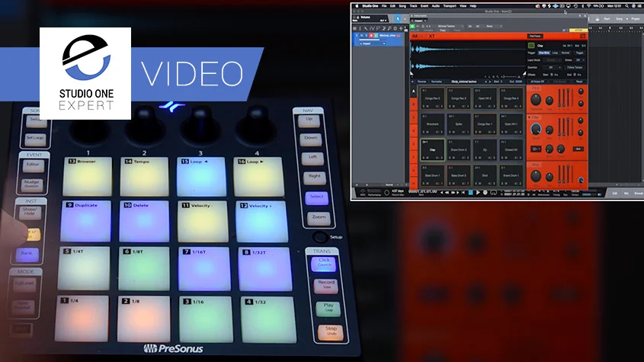Viewport: 644px width, 362px height.
Task: Toggle the Filter section on or off
Action: pyautogui.click(x=530, y=117)
